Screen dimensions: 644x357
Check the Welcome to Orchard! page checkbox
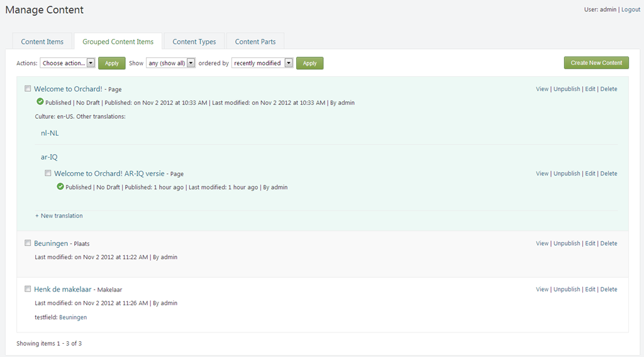[x=28, y=89]
